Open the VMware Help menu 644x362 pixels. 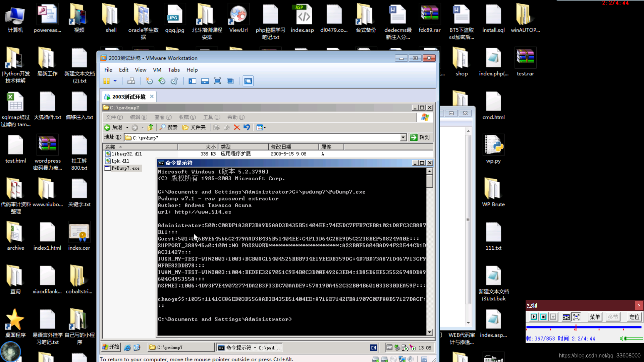pos(192,70)
